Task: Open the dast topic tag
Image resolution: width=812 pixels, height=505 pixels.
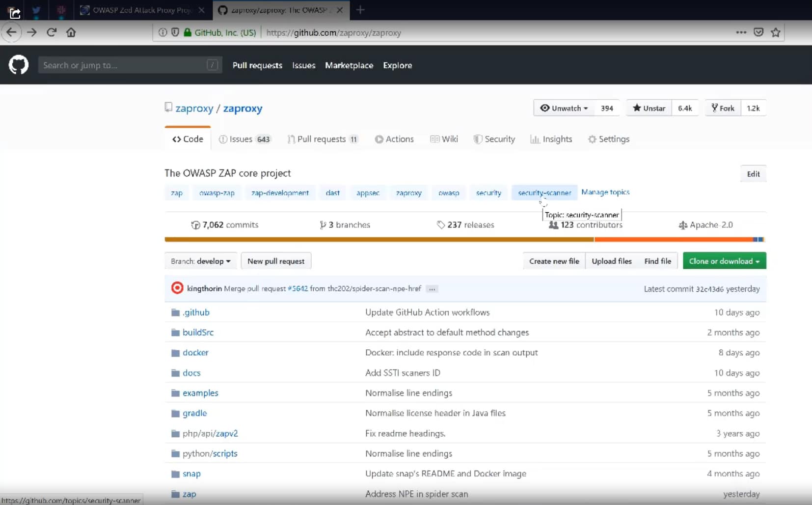Action: click(332, 193)
